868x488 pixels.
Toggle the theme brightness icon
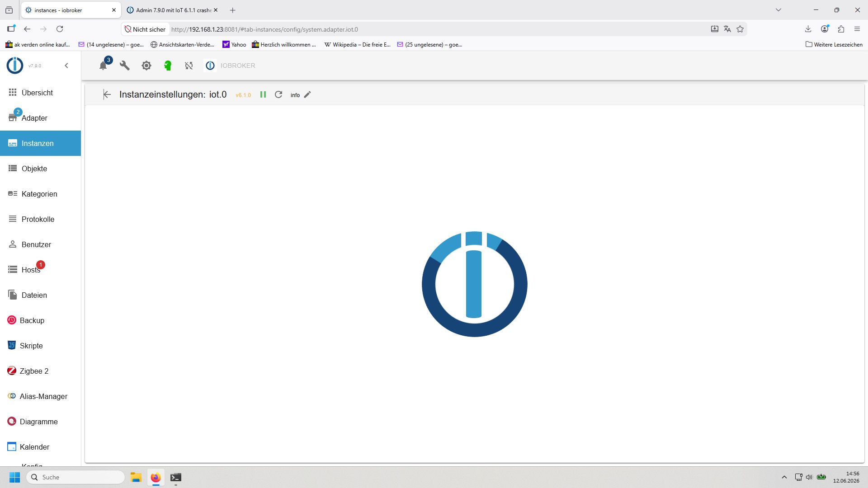[146, 66]
